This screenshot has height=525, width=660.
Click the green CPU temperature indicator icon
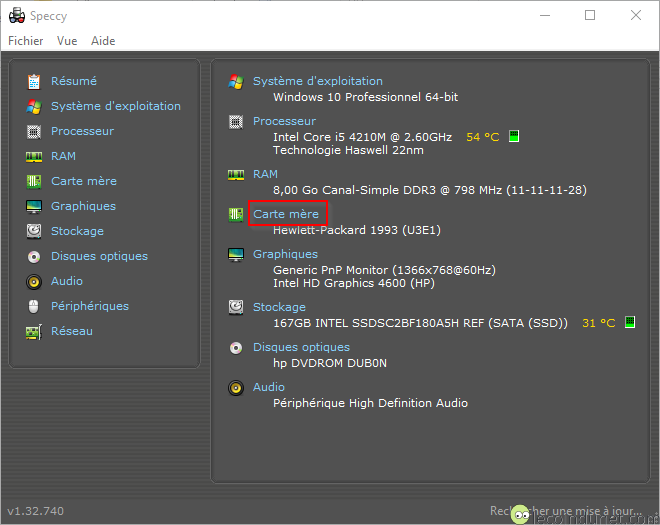(x=514, y=136)
